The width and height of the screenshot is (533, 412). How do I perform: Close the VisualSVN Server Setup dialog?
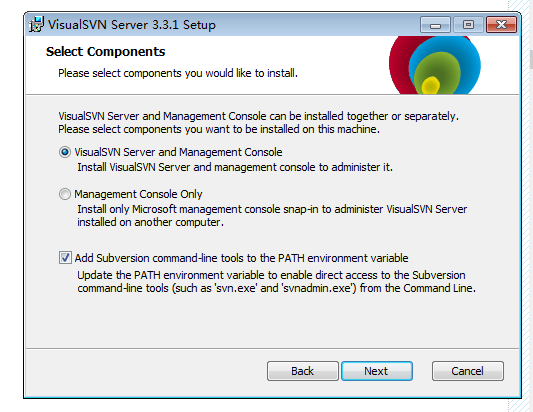pos(501,25)
